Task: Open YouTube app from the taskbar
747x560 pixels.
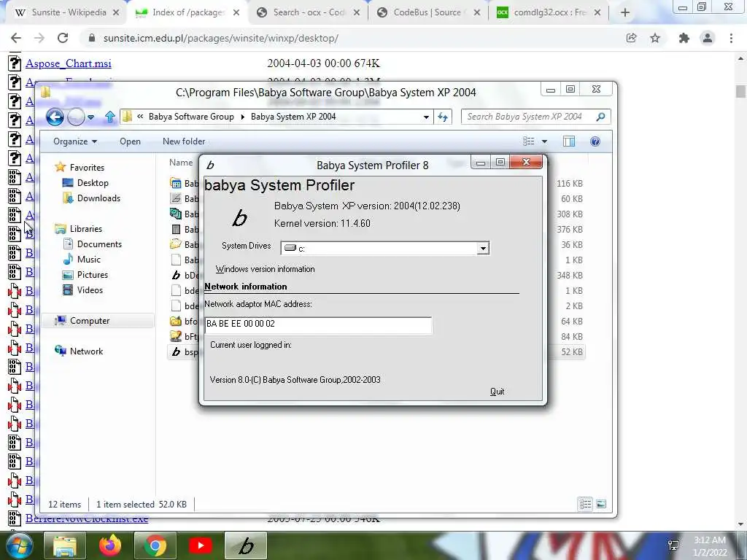Action: pyautogui.click(x=201, y=545)
